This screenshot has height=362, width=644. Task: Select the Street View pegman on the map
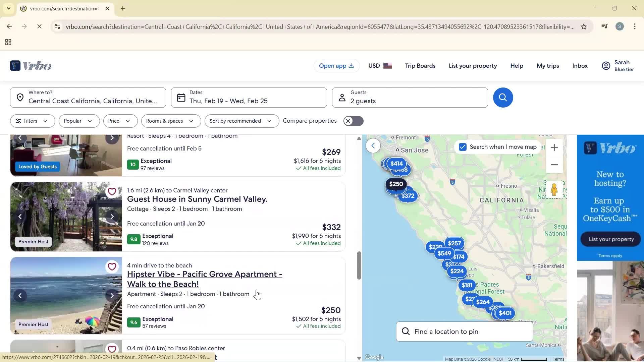(554, 189)
